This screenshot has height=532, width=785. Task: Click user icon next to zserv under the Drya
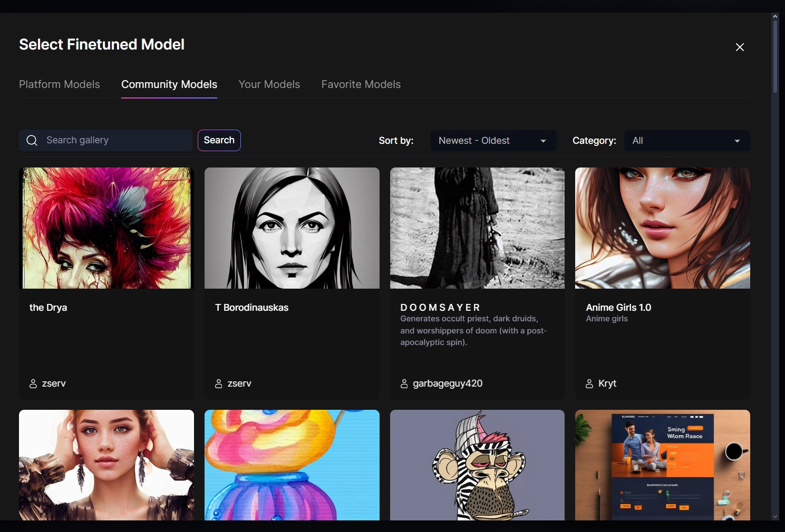point(33,383)
